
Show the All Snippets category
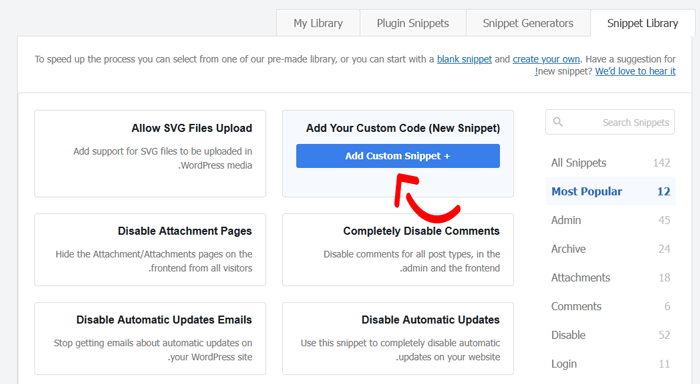[610, 163]
